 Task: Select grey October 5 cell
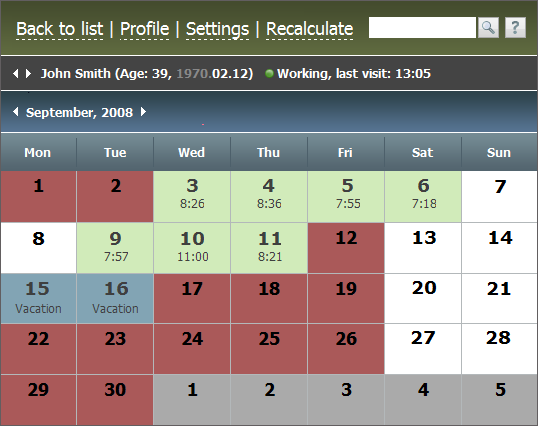tap(500, 400)
